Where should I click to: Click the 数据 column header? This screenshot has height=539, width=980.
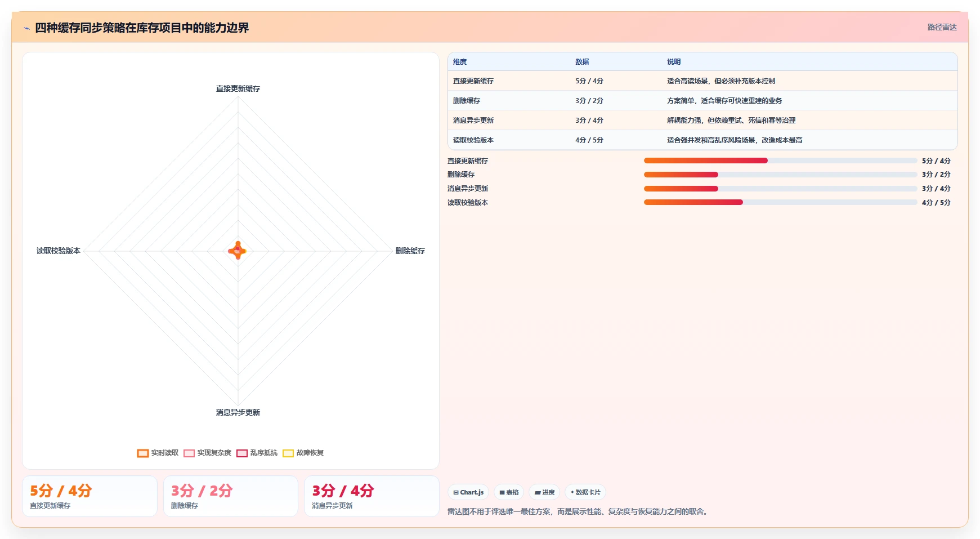coord(582,62)
